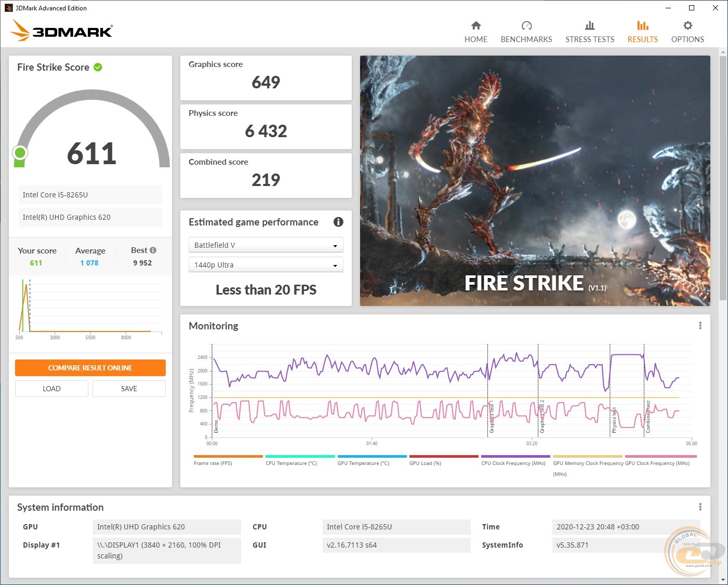Viewport: 728px width, 585px height.
Task: Click the green validation checkmark icon
Action: (98, 67)
